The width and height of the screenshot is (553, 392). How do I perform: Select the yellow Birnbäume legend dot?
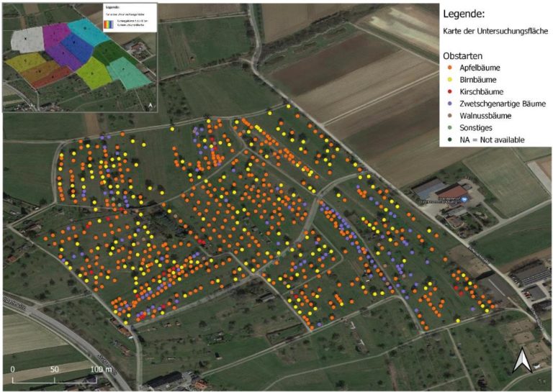click(449, 80)
